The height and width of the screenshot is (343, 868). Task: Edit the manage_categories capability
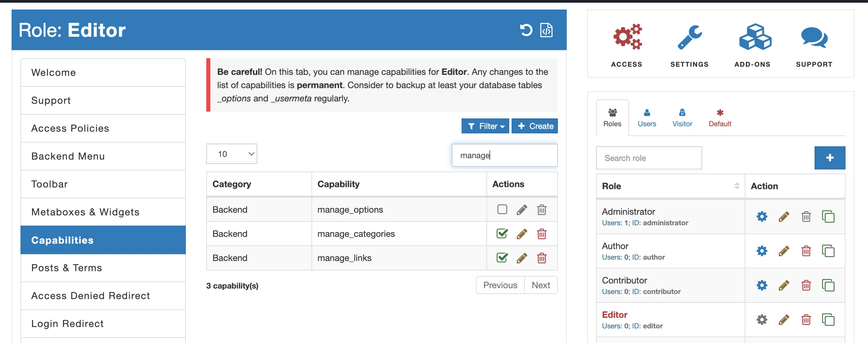click(522, 234)
